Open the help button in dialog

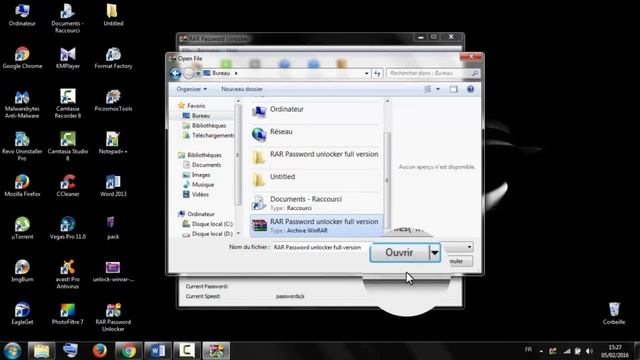click(x=470, y=89)
